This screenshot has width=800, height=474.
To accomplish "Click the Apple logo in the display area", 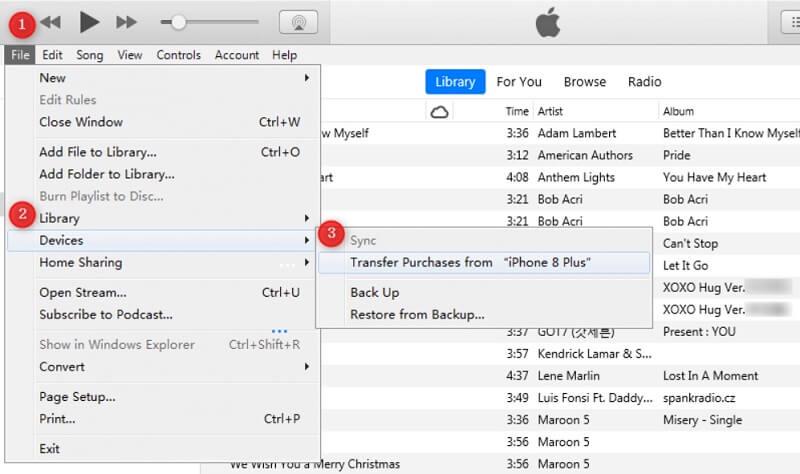I will pyautogui.click(x=548, y=23).
